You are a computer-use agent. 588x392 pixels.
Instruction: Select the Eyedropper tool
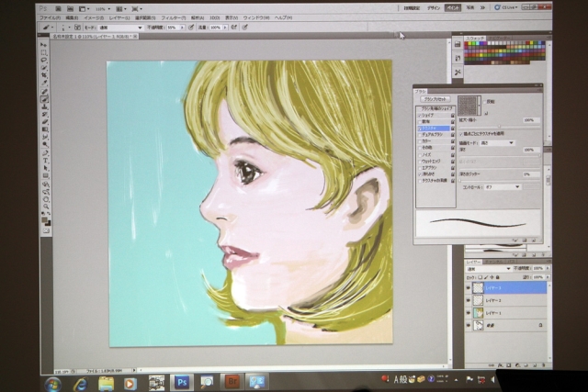coord(44,83)
